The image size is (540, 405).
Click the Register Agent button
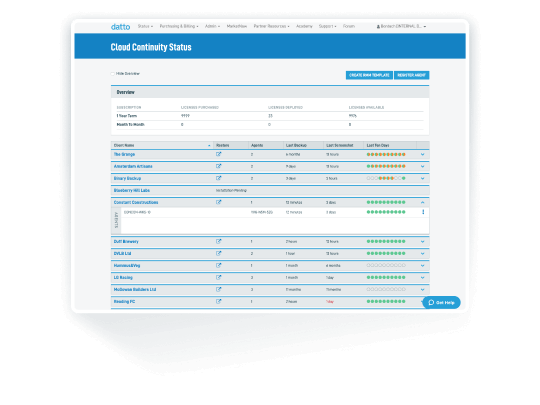tap(412, 75)
